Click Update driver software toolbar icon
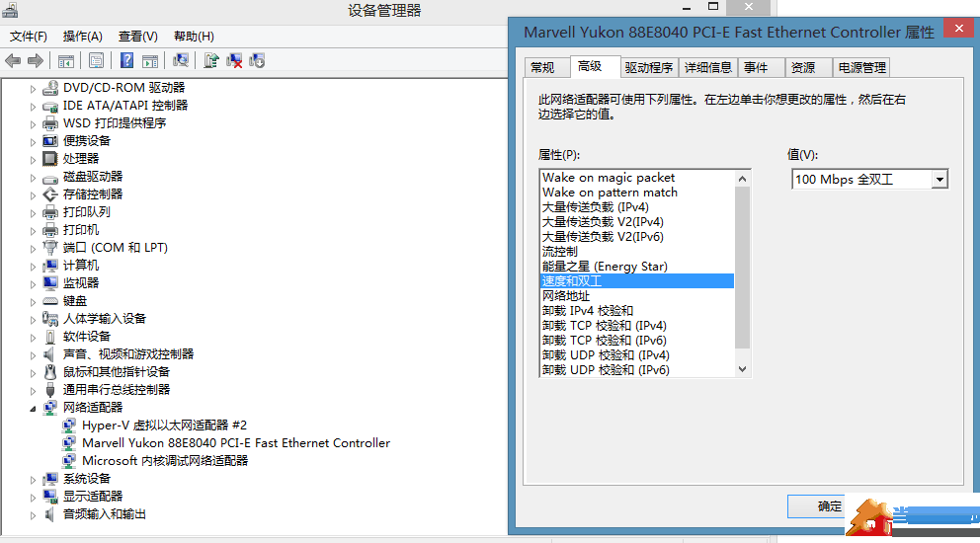The image size is (980, 543). click(210, 60)
